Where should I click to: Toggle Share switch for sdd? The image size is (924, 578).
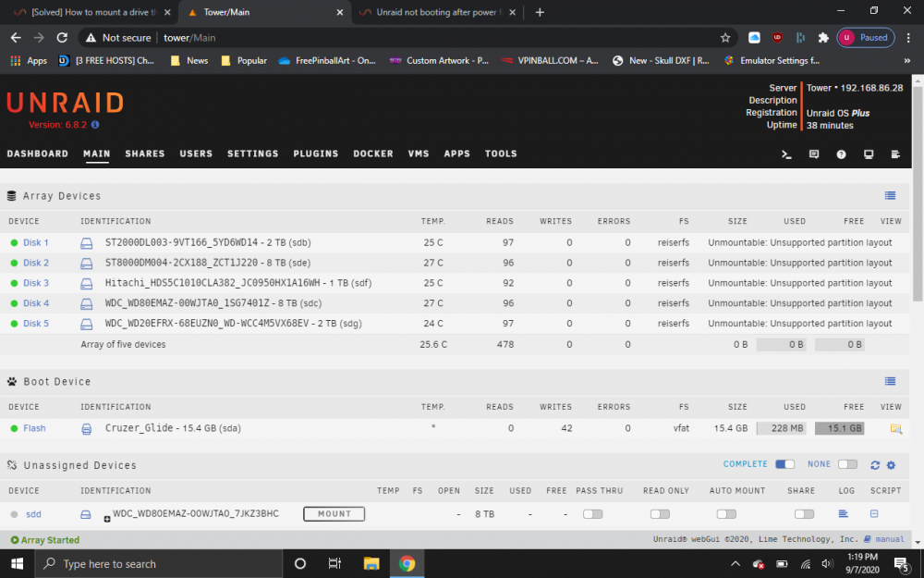(x=804, y=513)
